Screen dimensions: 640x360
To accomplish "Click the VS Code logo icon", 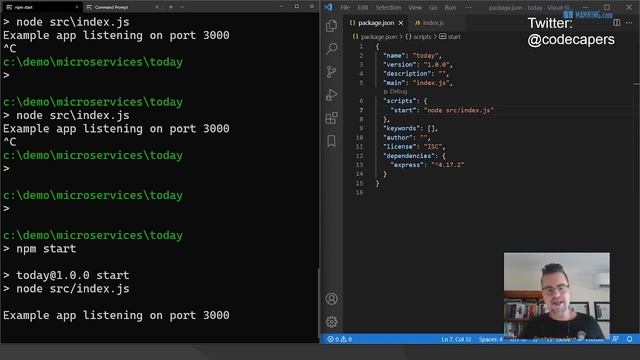I will coord(328,7).
